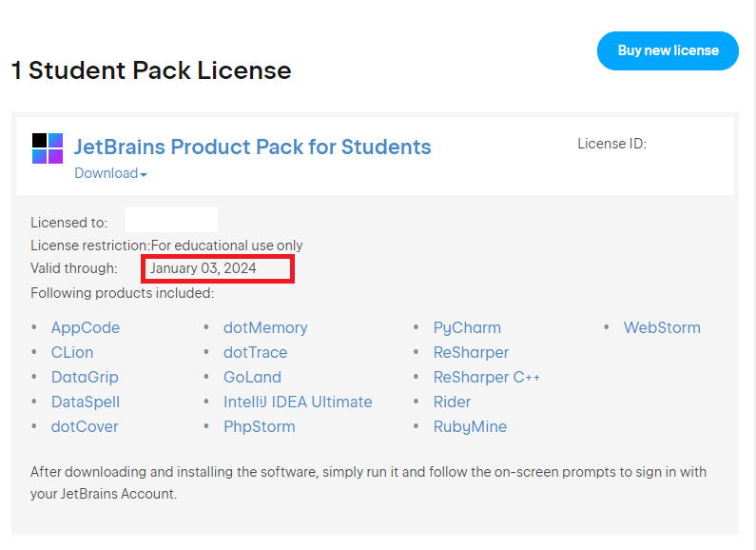The image size is (756, 550).
Task: Open JetBrains Product Pack for Students link
Action: click(252, 147)
